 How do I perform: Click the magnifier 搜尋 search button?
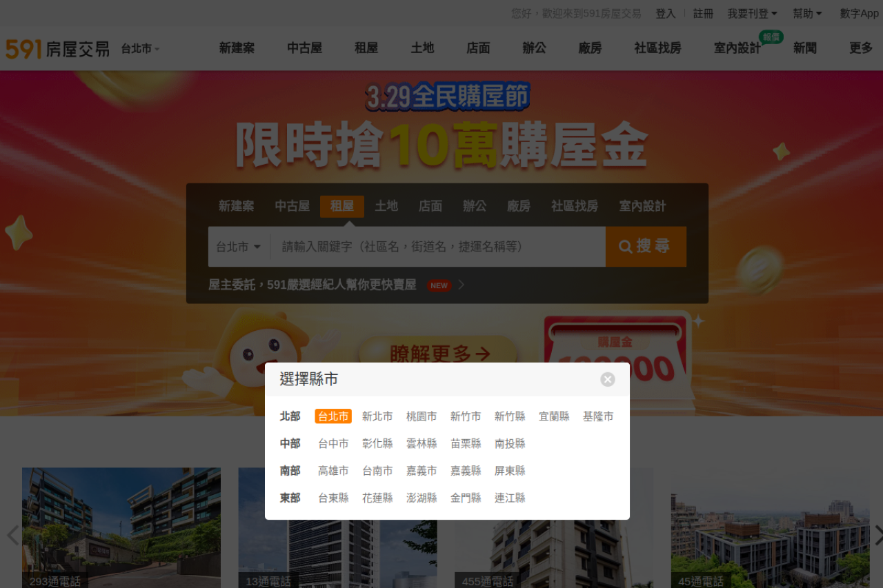tap(645, 247)
